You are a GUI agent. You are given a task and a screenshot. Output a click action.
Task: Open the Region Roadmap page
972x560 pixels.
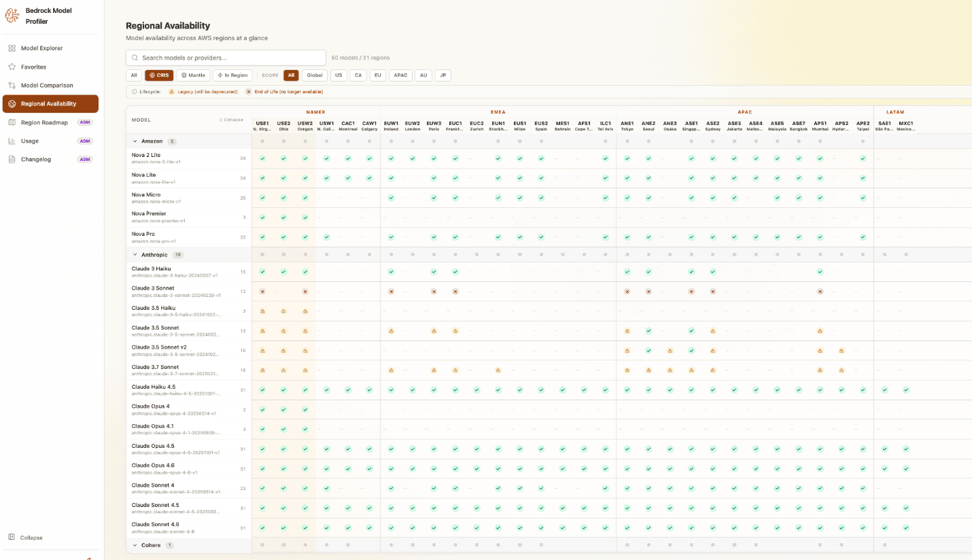click(51, 122)
